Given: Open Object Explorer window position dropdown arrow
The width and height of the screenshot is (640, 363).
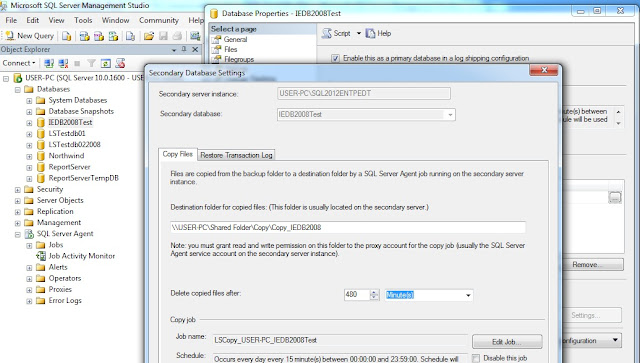Looking at the screenshot, I should (x=174, y=50).
